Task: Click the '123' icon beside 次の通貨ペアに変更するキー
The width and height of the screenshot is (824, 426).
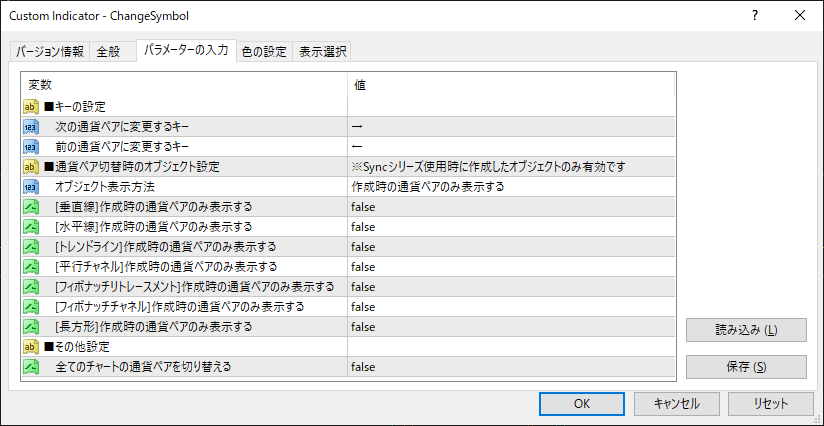Action: pos(30,126)
